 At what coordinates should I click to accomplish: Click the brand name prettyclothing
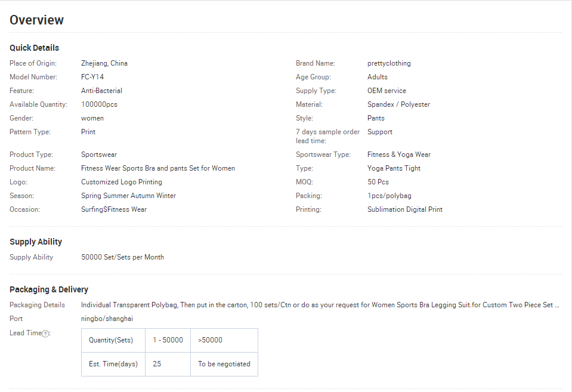[x=389, y=63]
